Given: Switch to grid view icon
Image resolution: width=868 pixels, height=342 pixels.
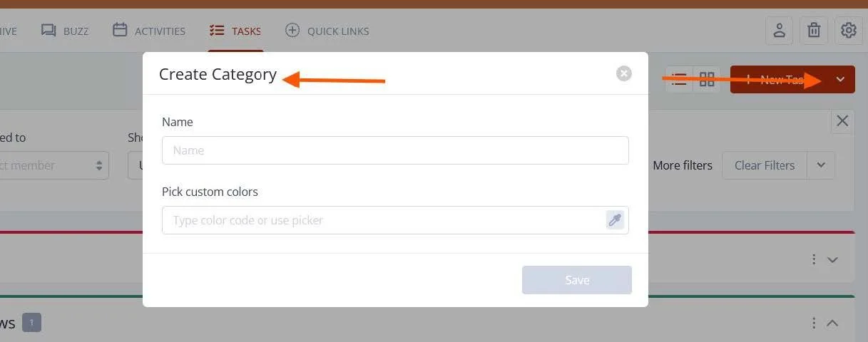Looking at the screenshot, I should (707, 80).
